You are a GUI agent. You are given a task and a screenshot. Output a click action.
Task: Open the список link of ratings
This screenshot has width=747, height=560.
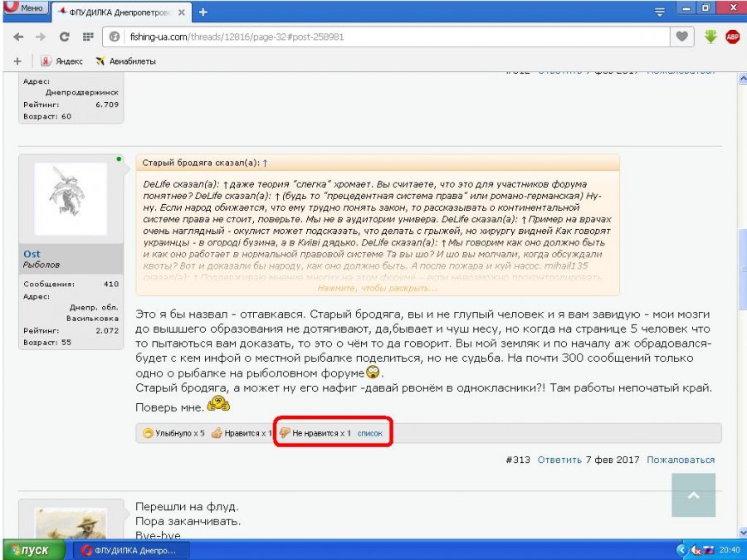pos(370,433)
